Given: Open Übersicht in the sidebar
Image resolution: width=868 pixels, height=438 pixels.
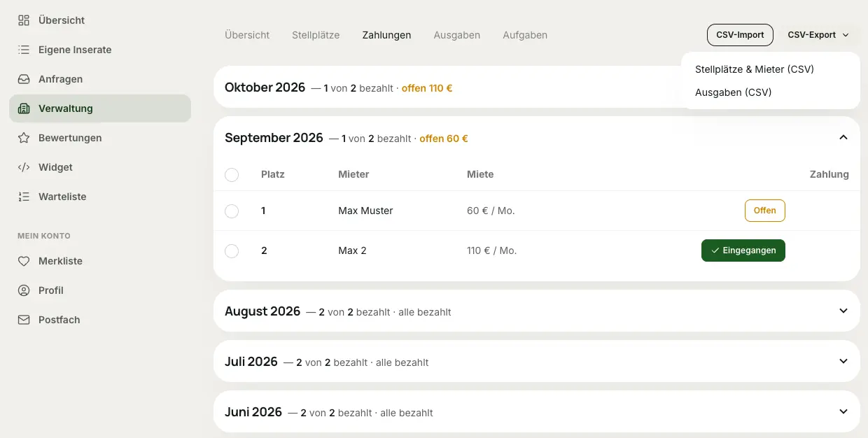Looking at the screenshot, I should tap(100, 20).
